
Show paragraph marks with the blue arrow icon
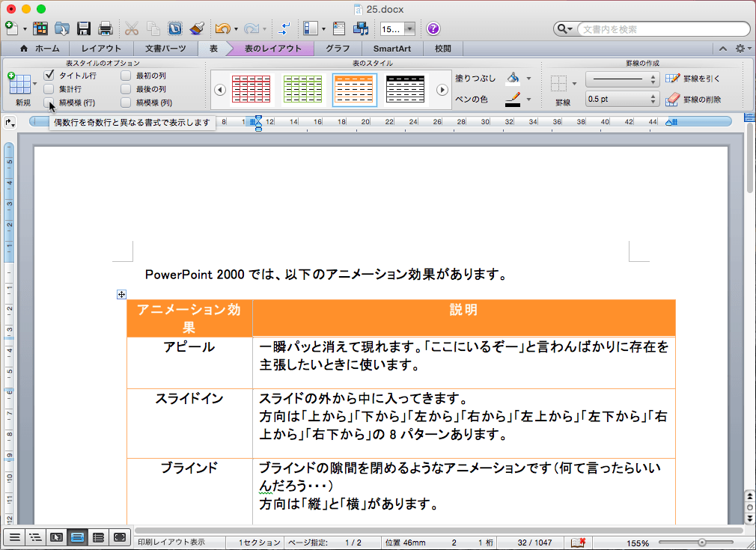[285, 29]
